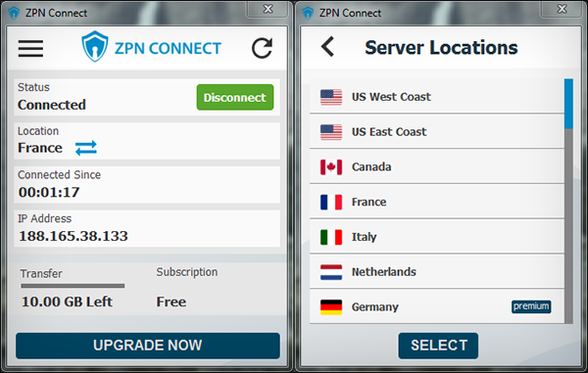Click the 10.00 GB Left text
The image size is (588, 373).
pos(67,302)
